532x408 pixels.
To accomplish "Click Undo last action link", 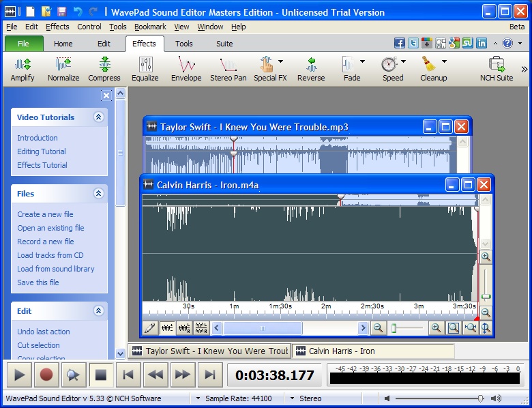I will click(x=44, y=332).
